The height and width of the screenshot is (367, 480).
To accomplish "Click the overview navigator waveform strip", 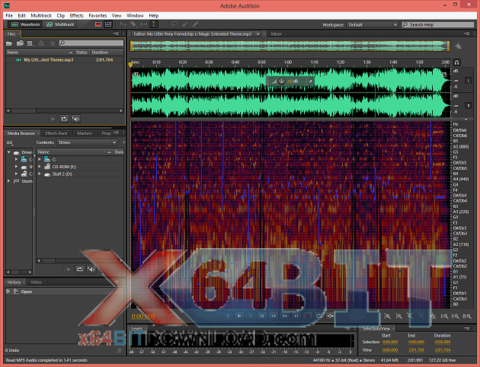I will [290, 46].
